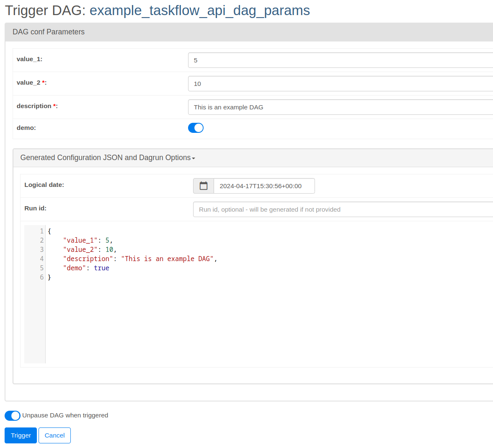The width and height of the screenshot is (493, 448).
Task: Open the Dagrun Options dropdown caret
Action: (193, 158)
